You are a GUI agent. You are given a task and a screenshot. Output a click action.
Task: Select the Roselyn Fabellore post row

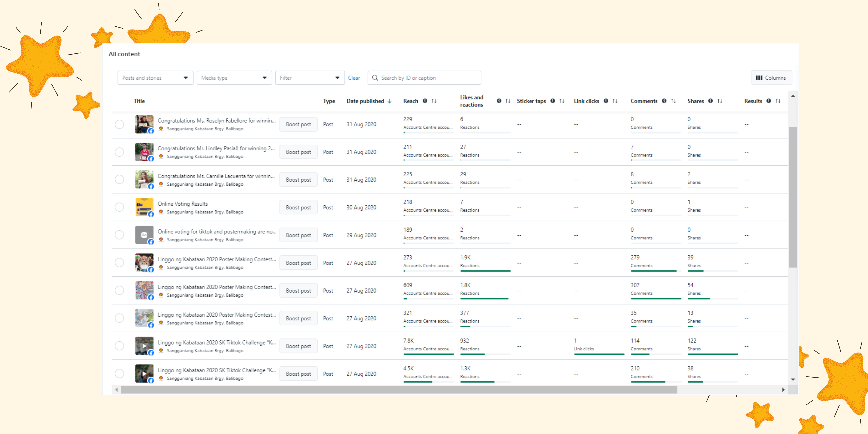[119, 124]
